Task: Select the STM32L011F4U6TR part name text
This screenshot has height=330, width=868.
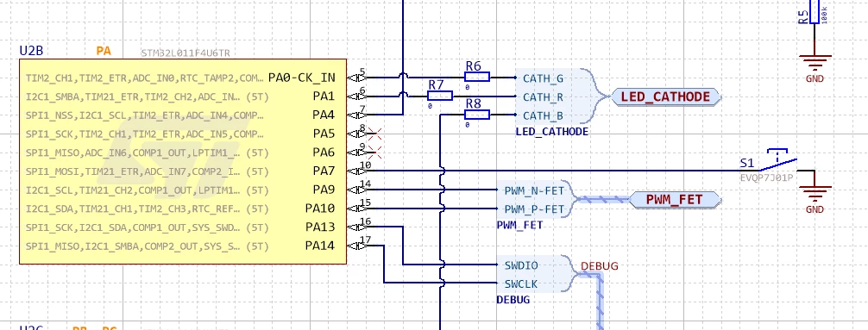Action: (x=186, y=53)
